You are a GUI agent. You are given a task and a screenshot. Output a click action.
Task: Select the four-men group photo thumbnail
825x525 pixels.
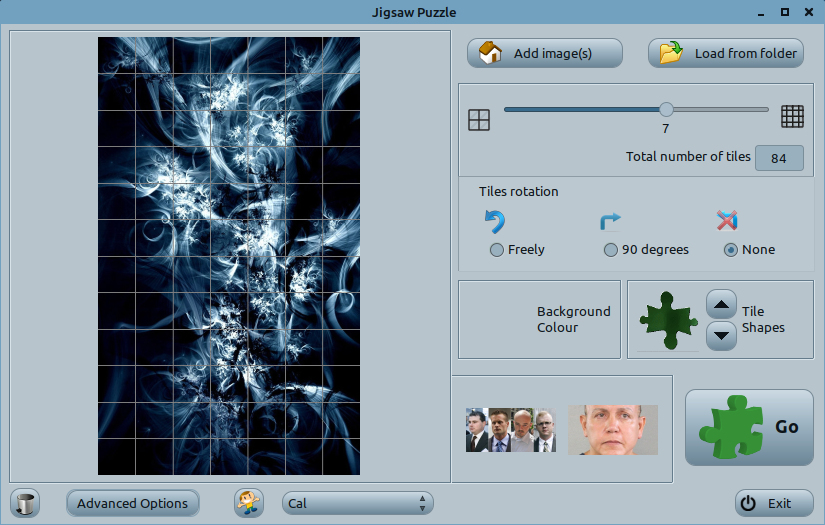(510, 430)
